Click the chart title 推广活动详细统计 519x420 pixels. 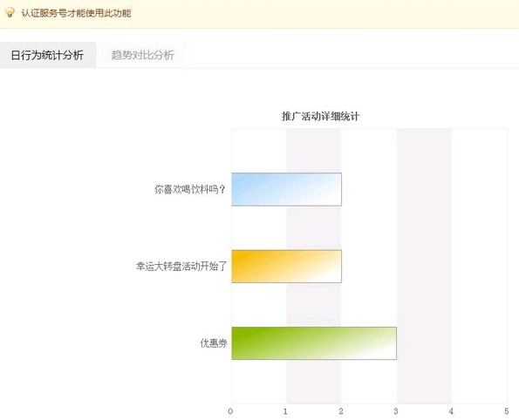pos(320,117)
